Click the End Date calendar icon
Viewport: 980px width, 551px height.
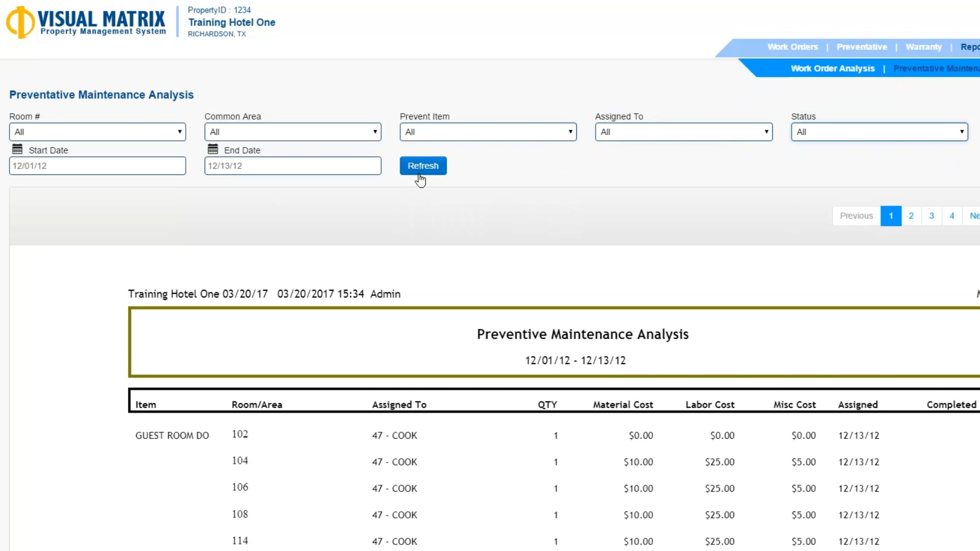pyautogui.click(x=213, y=149)
